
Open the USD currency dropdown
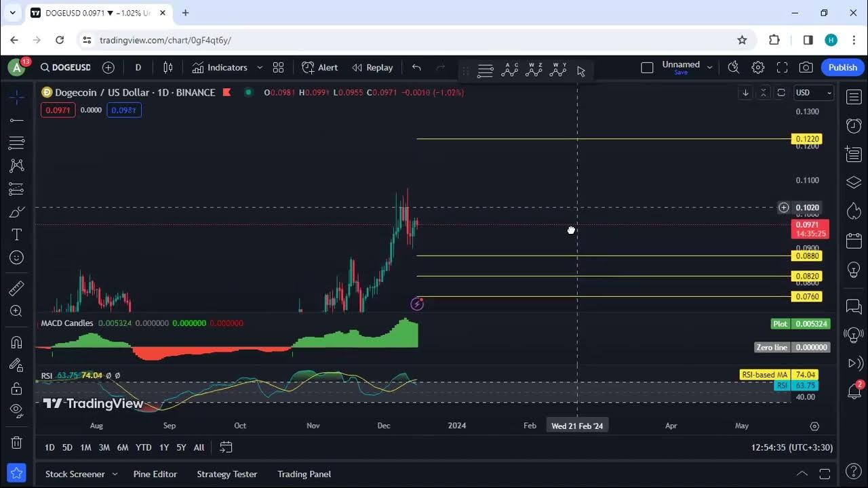pos(813,93)
